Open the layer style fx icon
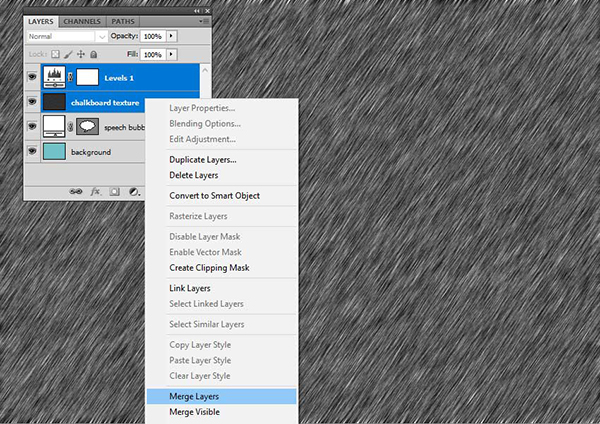This screenshot has height=424, width=600. [96, 189]
